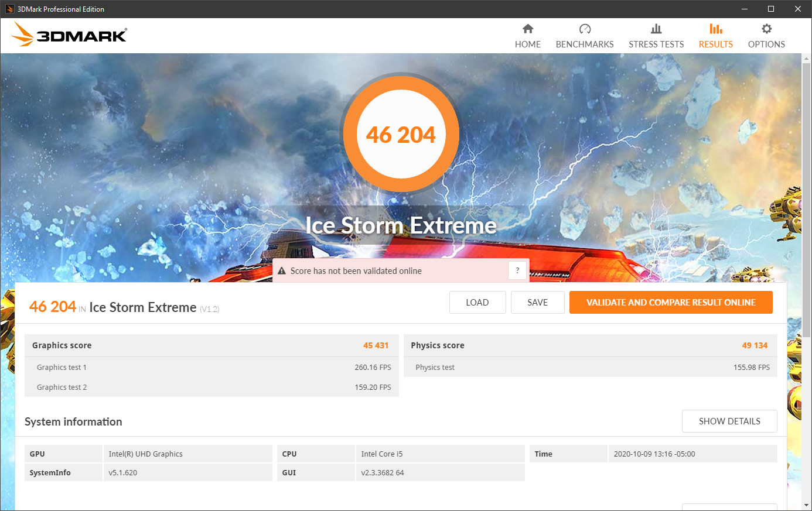The height and width of the screenshot is (511, 812).
Task: Click the Physics score label
Action: pos(438,345)
